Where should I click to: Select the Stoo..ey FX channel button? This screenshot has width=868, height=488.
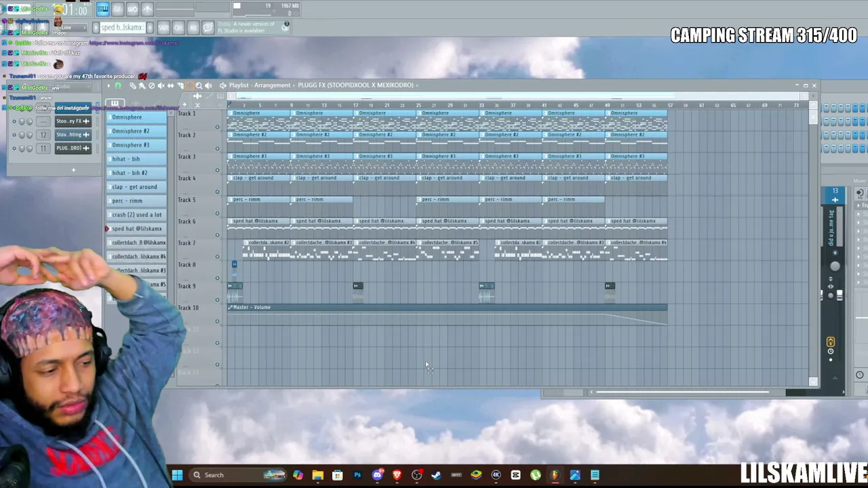[73, 121]
